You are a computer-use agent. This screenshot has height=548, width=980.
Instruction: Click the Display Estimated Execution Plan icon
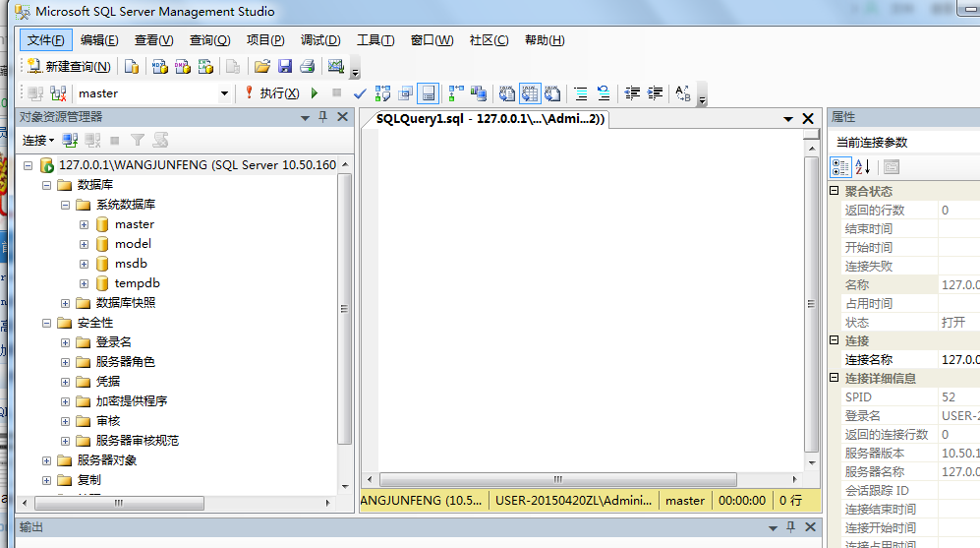[x=382, y=93]
